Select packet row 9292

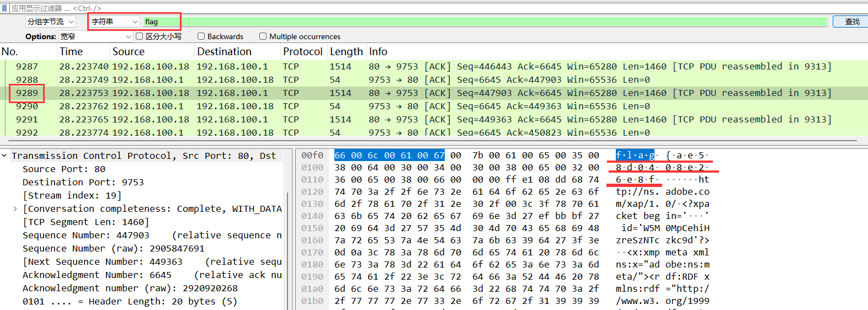[x=434, y=132]
